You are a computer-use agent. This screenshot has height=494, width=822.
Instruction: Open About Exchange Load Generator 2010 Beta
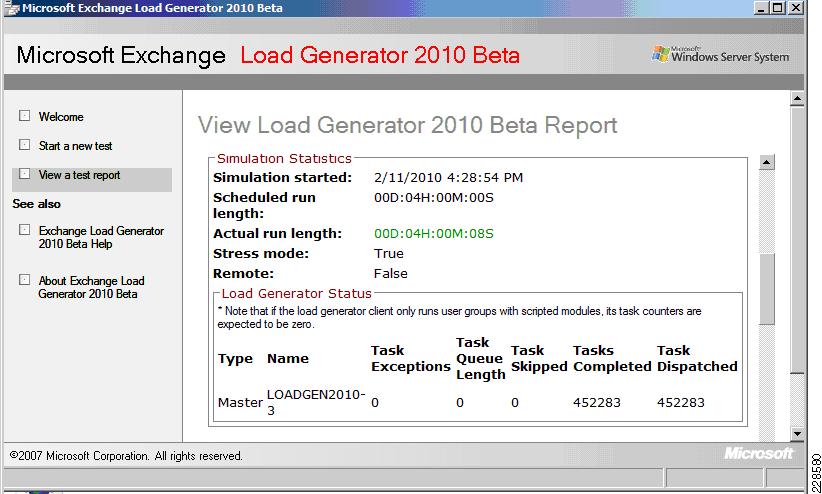pyautogui.click(x=91, y=287)
